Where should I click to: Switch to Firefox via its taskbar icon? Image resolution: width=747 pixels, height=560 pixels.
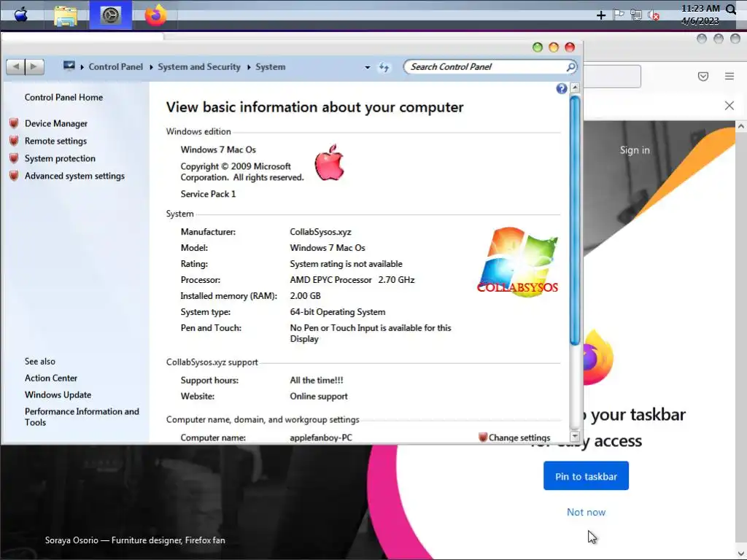[x=156, y=15]
